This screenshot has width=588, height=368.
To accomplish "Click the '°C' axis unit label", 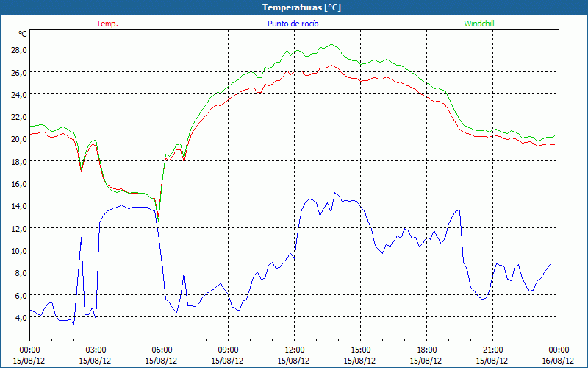I will (23, 34).
